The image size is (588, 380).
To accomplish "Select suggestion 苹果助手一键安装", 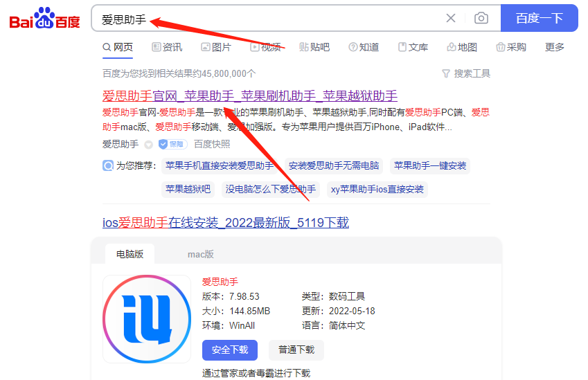I will [x=430, y=165].
